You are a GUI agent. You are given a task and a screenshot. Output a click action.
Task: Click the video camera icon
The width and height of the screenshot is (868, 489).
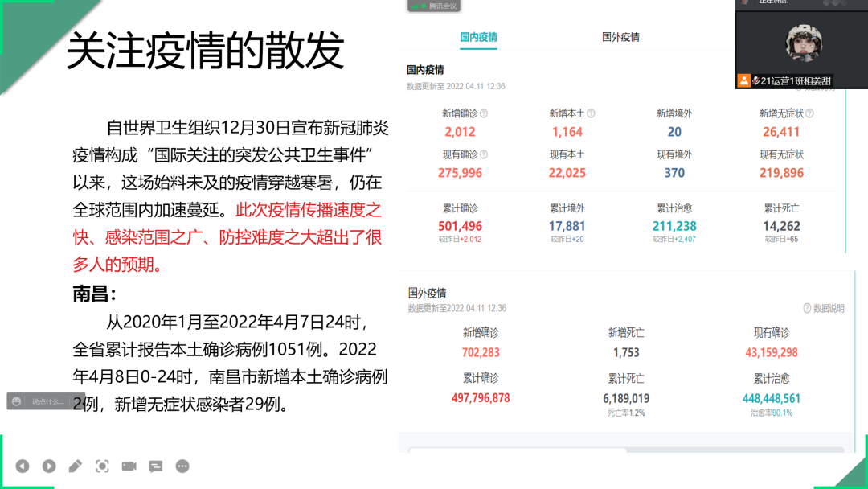click(x=129, y=466)
